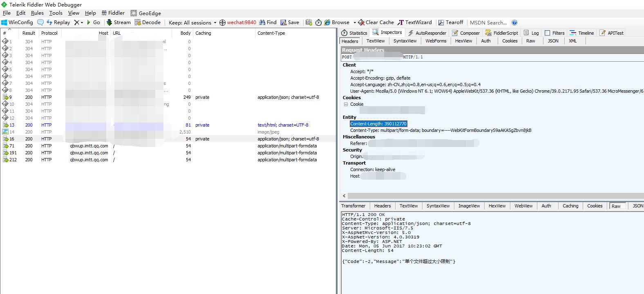The image size is (644, 294).
Task: Save sessions with Save button
Action: click(289, 22)
